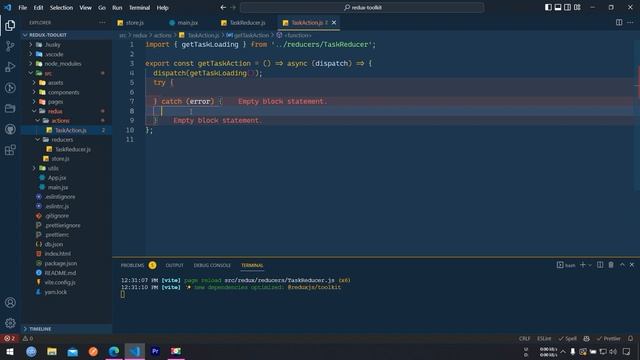Viewport: 640px width, 360px height.
Task: Close the TaskAction.js tab
Action: coord(334,22)
